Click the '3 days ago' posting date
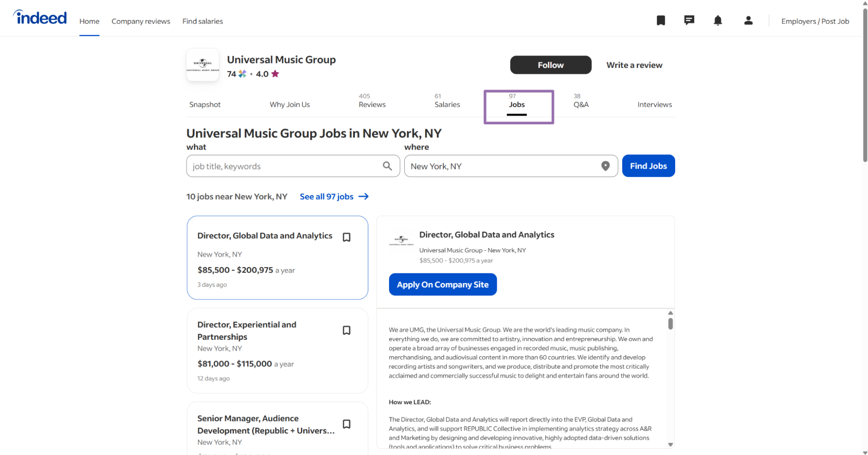The width and height of the screenshot is (868, 455). (212, 285)
